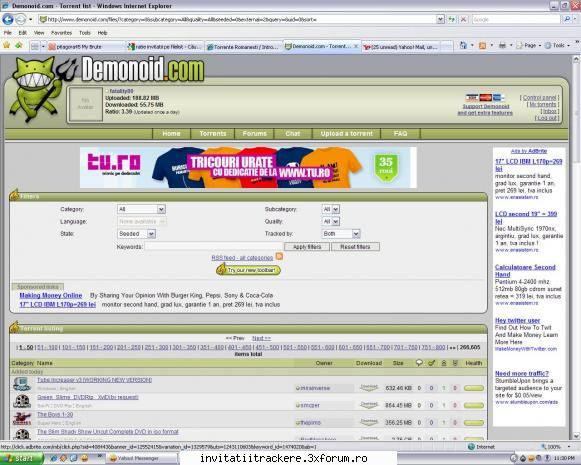Open the Quick Tabs grid icon

click(x=34, y=46)
